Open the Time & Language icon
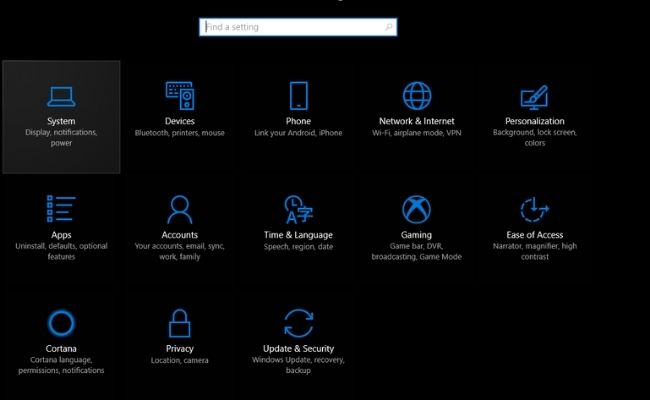Screen dimensions: 650x400 click(298, 209)
